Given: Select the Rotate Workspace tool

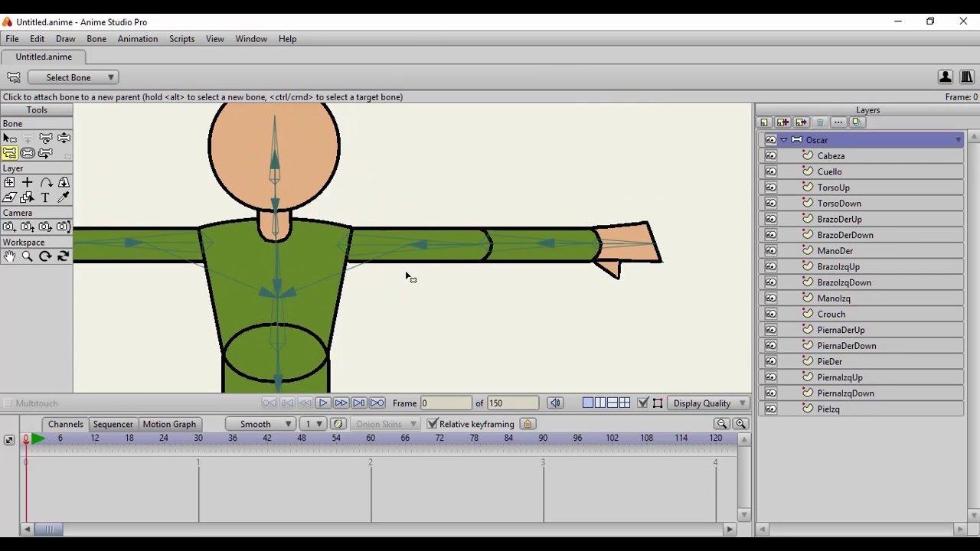Looking at the screenshot, I should pyautogui.click(x=46, y=256).
